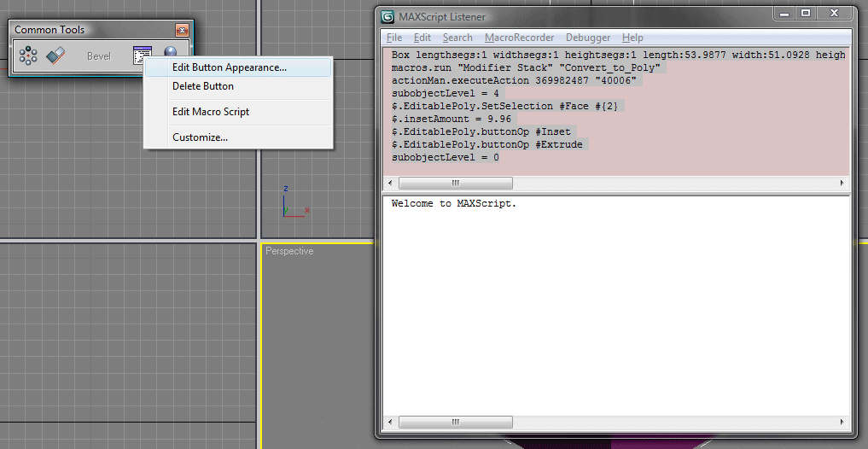Click the 'Box lengthsegs:1' first line
The image size is (868, 449).
[x=618, y=55]
